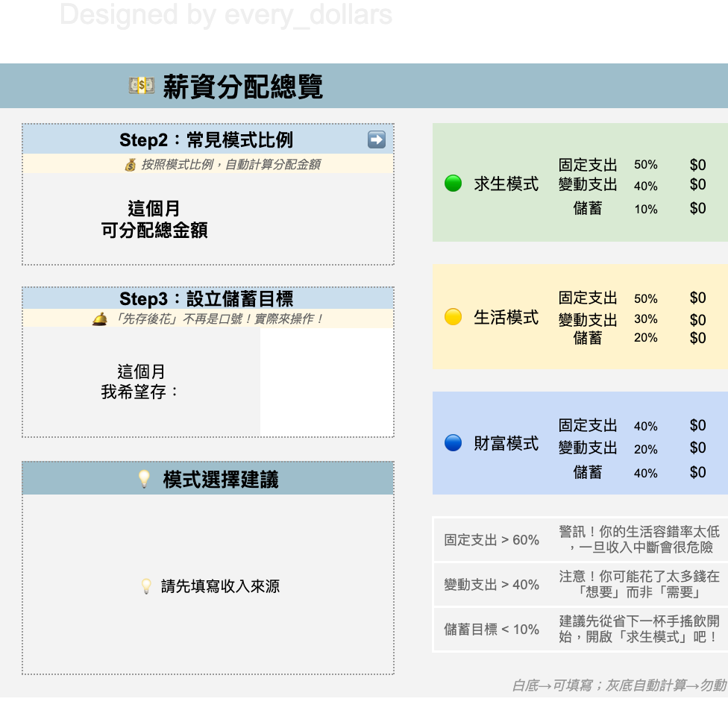Expand the Step3 設立儲蓄目標 section
This screenshot has width=728, height=728.
(207, 299)
